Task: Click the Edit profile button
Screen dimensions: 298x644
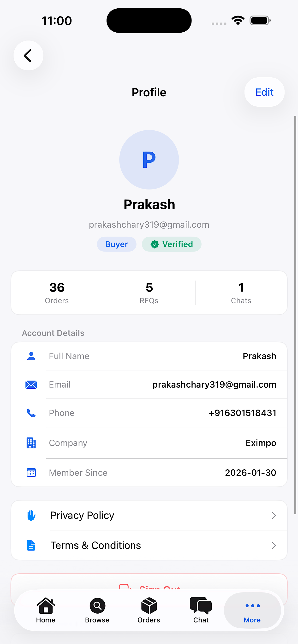Action: [x=264, y=92]
